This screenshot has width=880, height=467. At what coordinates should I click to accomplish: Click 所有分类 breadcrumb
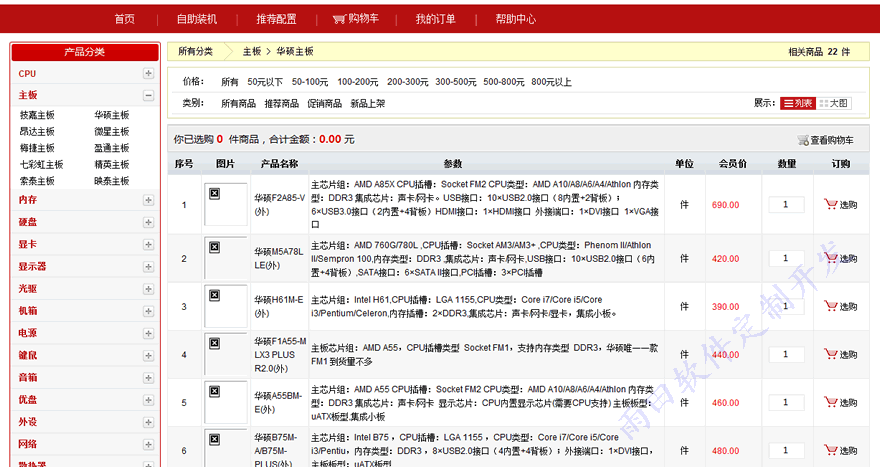click(x=195, y=52)
